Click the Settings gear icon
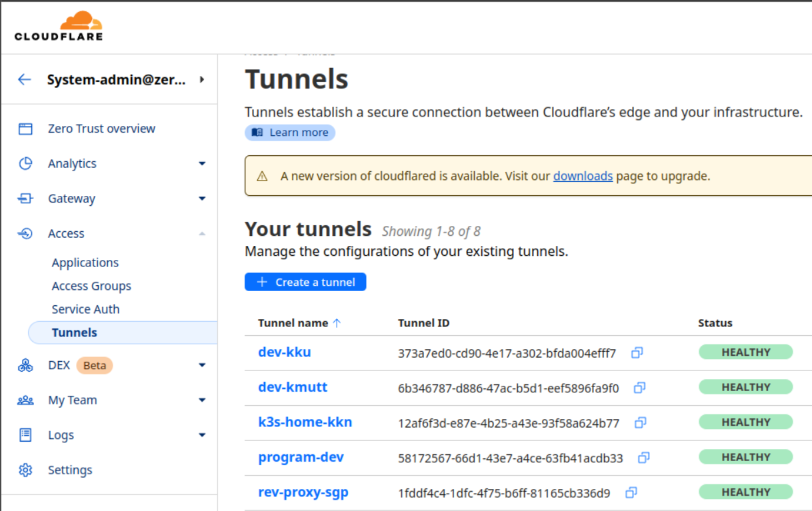This screenshot has height=511, width=812. [x=25, y=470]
